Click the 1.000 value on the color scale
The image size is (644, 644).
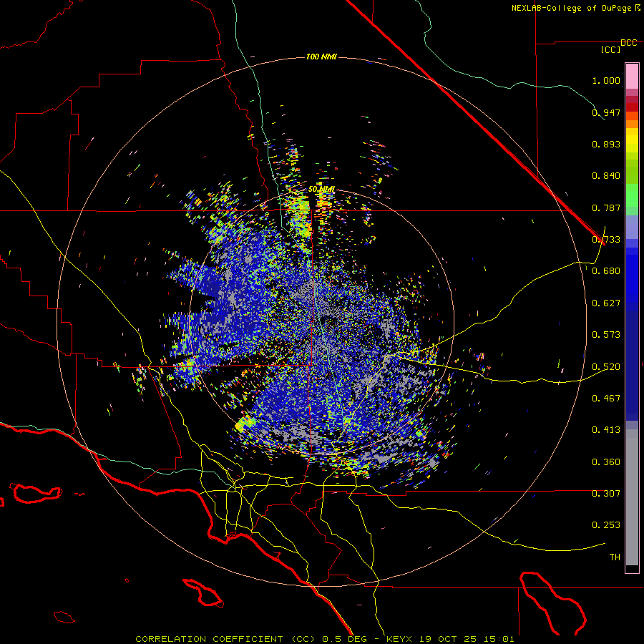point(606,80)
